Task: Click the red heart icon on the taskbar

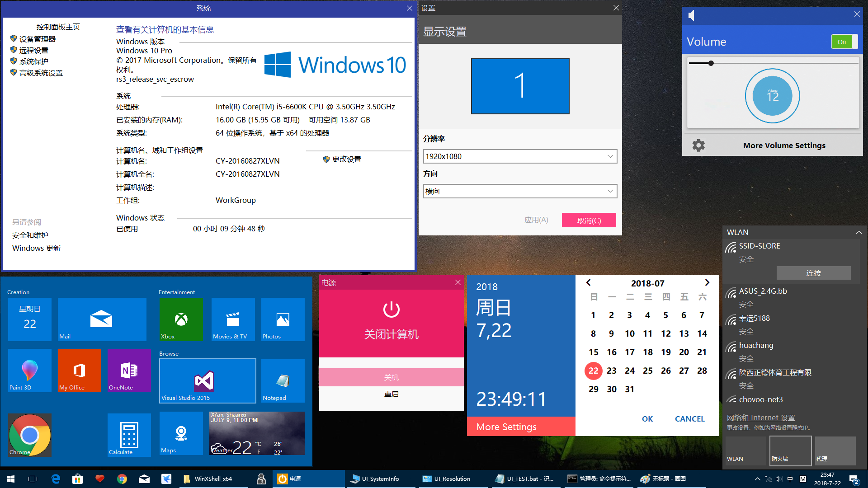Action: pyautogui.click(x=100, y=479)
